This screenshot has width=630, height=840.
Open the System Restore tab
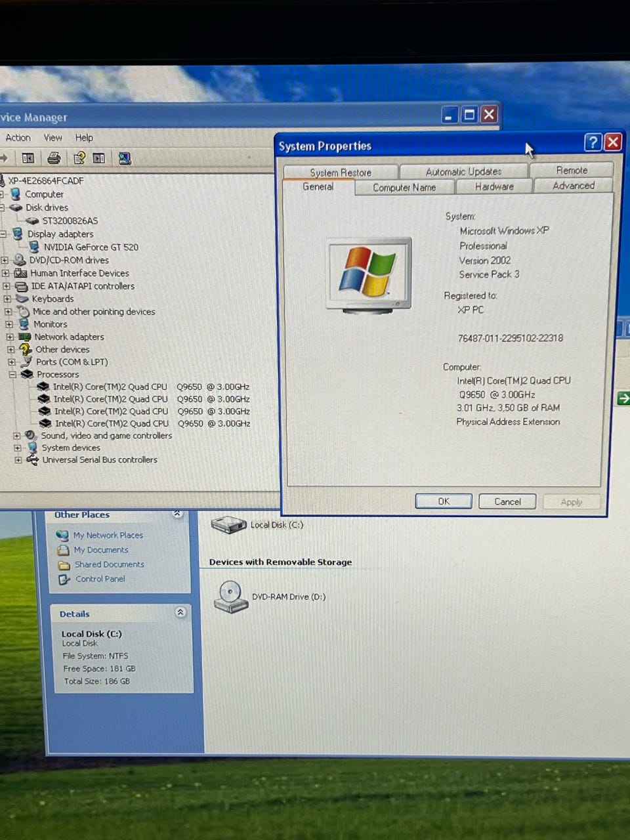[x=341, y=172]
